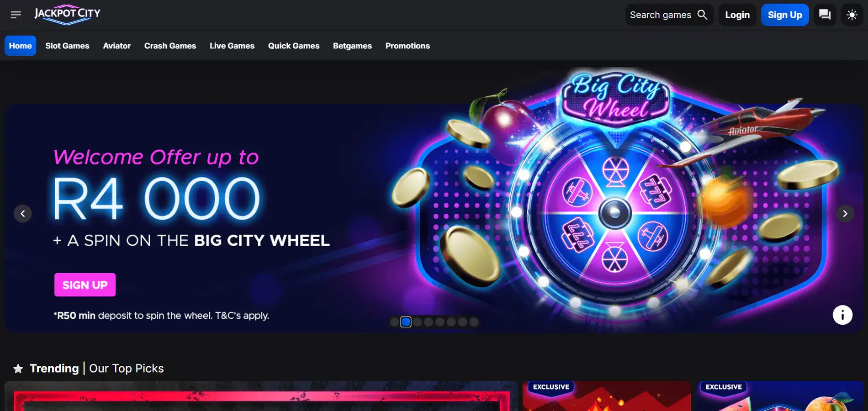This screenshot has width=868, height=411.
Task: Select the last carousel dot
Action: 474,322
